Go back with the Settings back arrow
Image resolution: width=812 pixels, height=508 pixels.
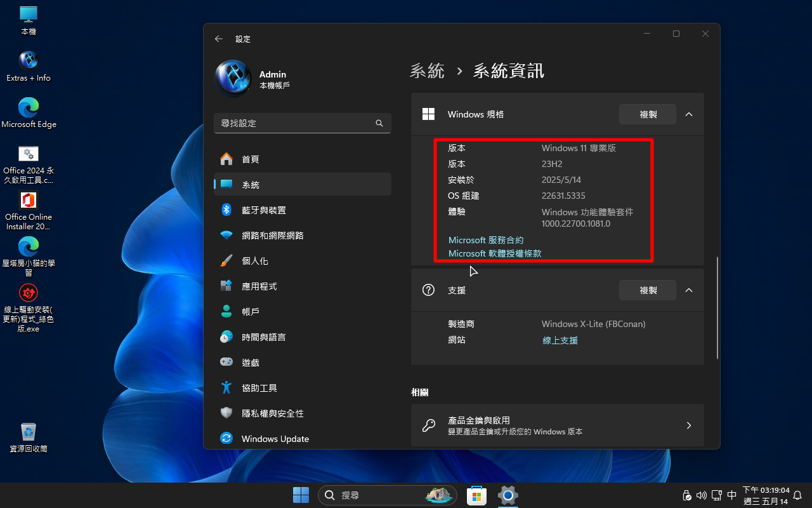point(219,39)
